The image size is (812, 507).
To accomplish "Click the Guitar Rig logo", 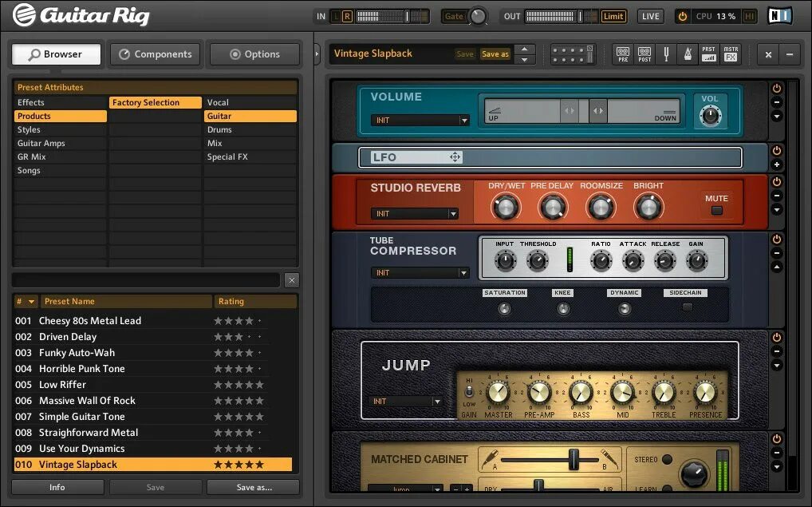I will 81,15.
